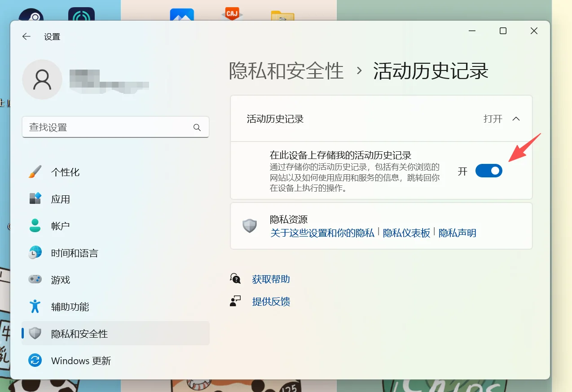Click the 辅助功能 accessibility icon
Viewport: 572px width, 392px height.
tap(35, 307)
